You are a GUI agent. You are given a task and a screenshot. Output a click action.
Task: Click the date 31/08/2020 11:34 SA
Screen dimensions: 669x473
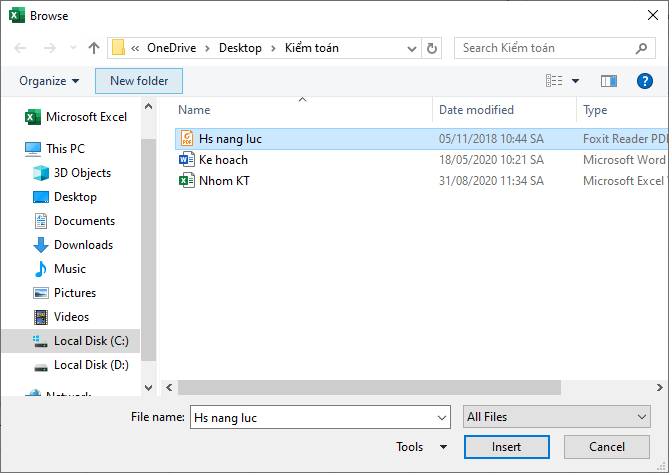(x=492, y=181)
